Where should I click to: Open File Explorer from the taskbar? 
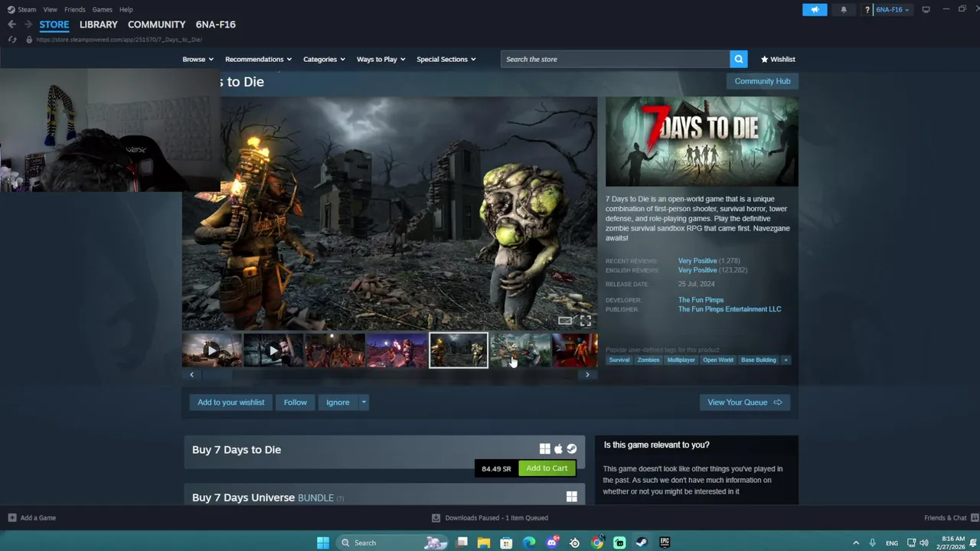tap(484, 543)
